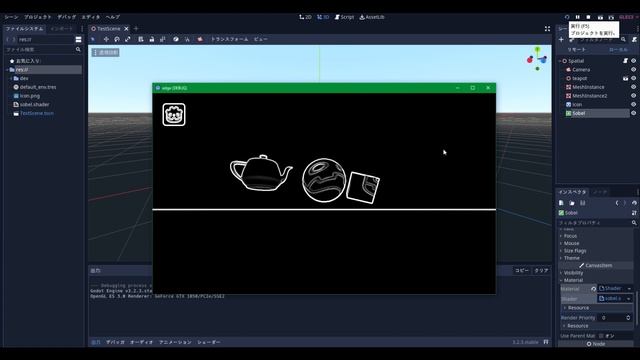Click the クリア button in output panel
Viewport: 640px width, 360px height.
point(542,271)
